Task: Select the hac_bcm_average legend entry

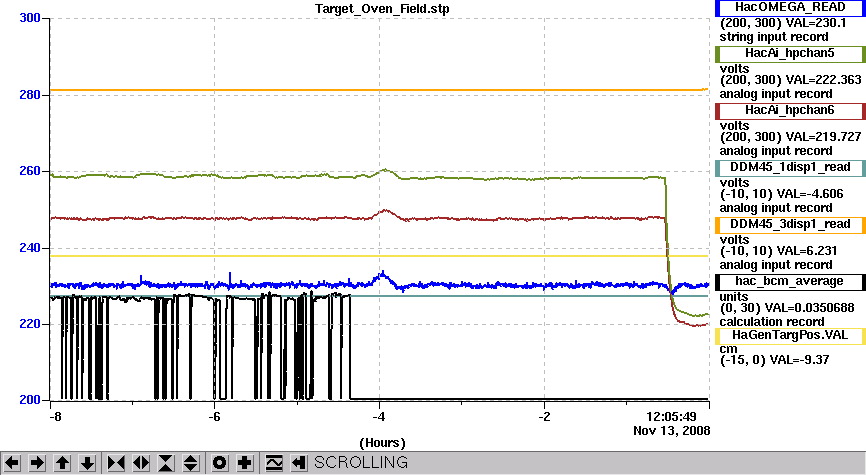Action: tap(790, 282)
